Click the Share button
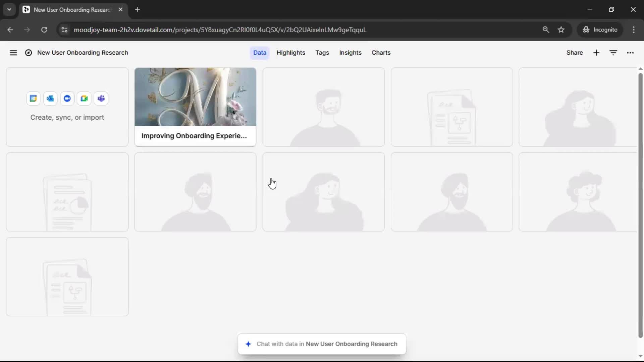Viewport: 644px width, 362px height. [574, 53]
